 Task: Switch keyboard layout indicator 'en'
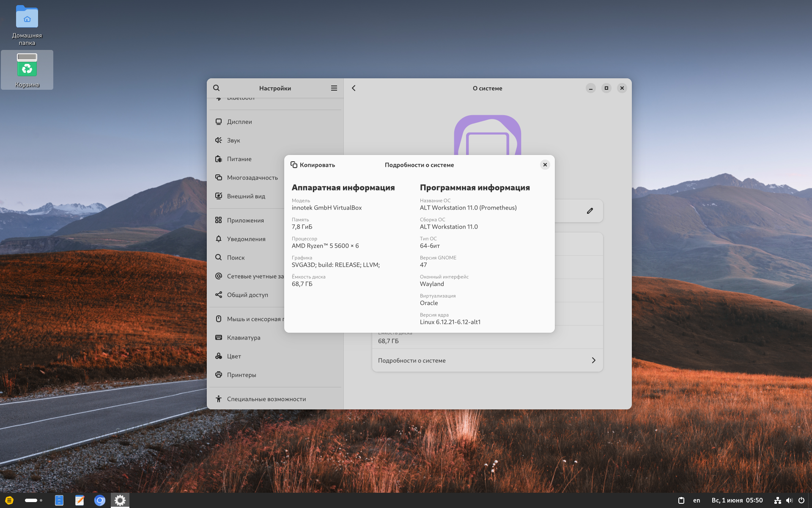pyautogui.click(x=697, y=500)
